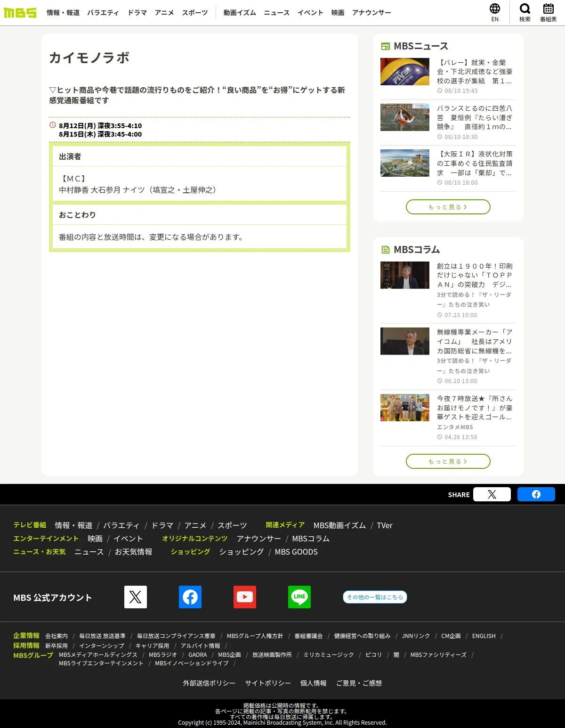The height and width of the screenshot is (728, 565).
Task: Open the アイコム column thumbnail
Action: pyautogui.click(x=405, y=341)
